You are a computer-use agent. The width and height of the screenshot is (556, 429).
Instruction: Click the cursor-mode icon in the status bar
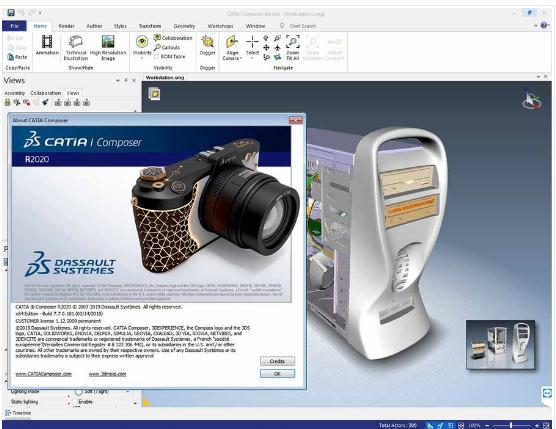pos(429,425)
